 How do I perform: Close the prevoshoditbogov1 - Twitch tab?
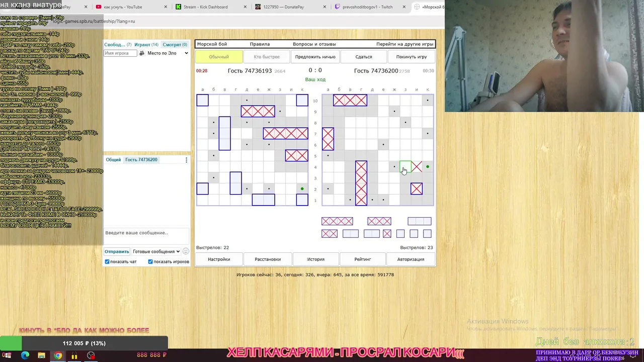pos(404,7)
